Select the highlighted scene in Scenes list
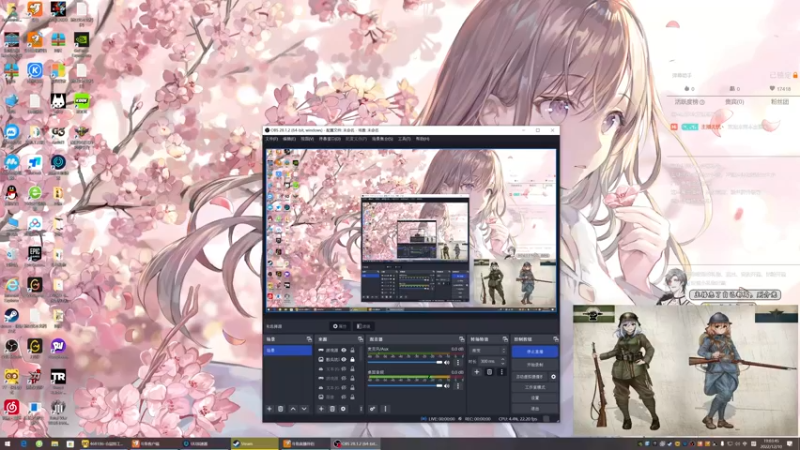The width and height of the screenshot is (800, 450). pyautogui.click(x=288, y=351)
